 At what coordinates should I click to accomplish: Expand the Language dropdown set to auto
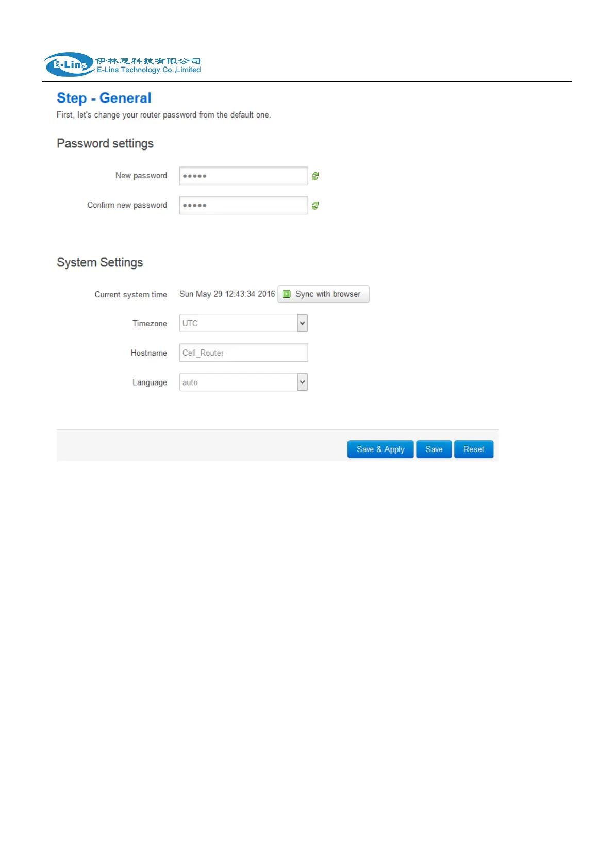point(243,382)
